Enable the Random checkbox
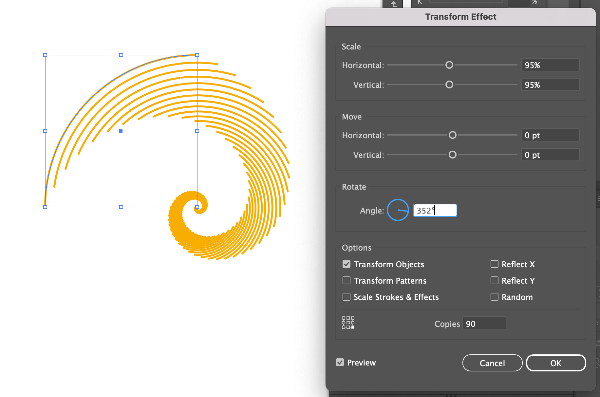 tap(494, 297)
